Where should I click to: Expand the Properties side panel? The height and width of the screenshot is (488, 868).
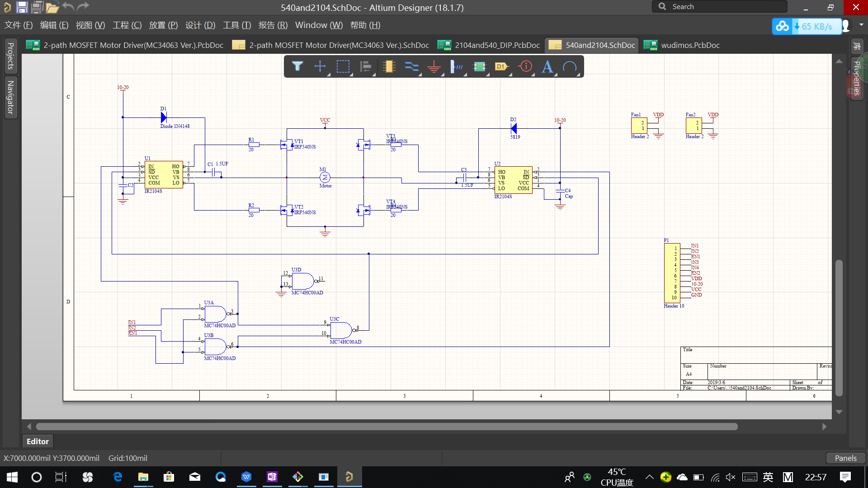[857, 78]
